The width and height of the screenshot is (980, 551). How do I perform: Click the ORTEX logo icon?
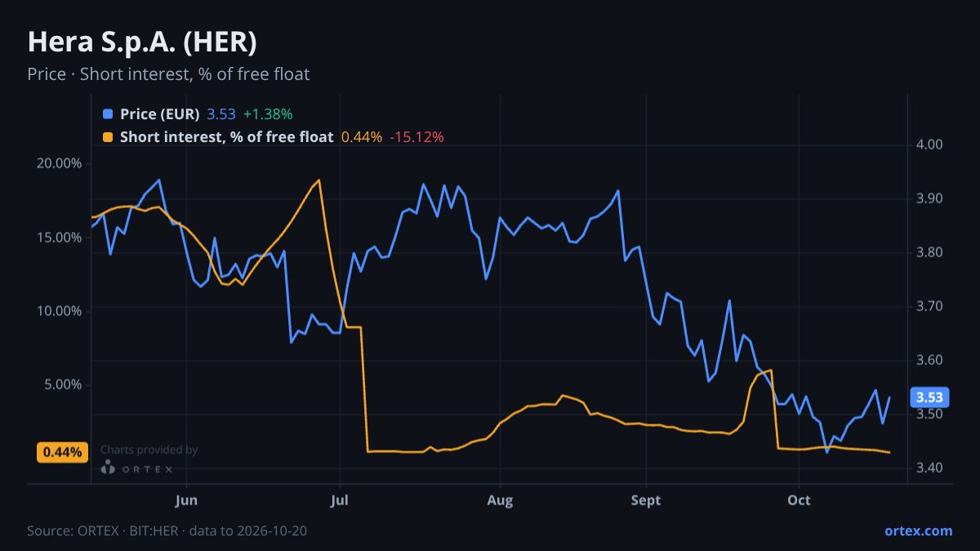pyautogui.click(x=108, y=468)
